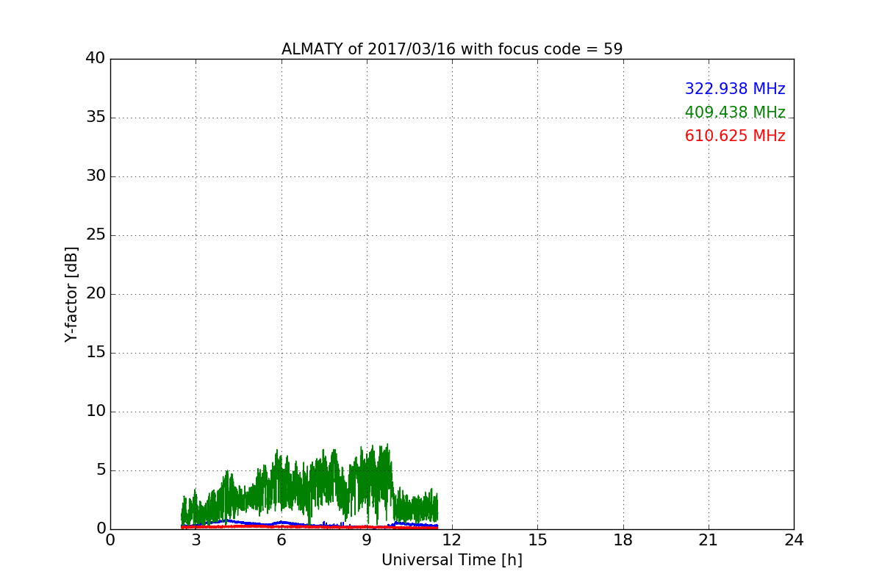The image size is (882, 588).
Task: Click the x-axis tick label 6
Action: [282, 540]
